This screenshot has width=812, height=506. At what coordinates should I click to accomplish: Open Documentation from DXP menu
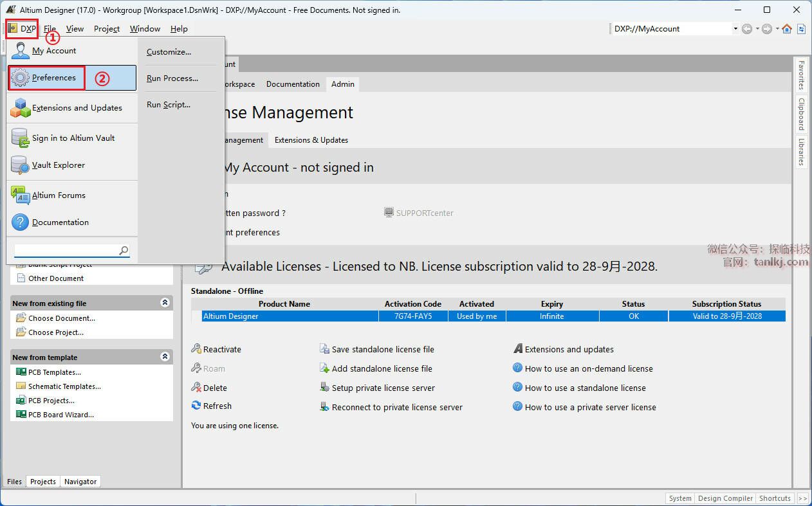72,222
